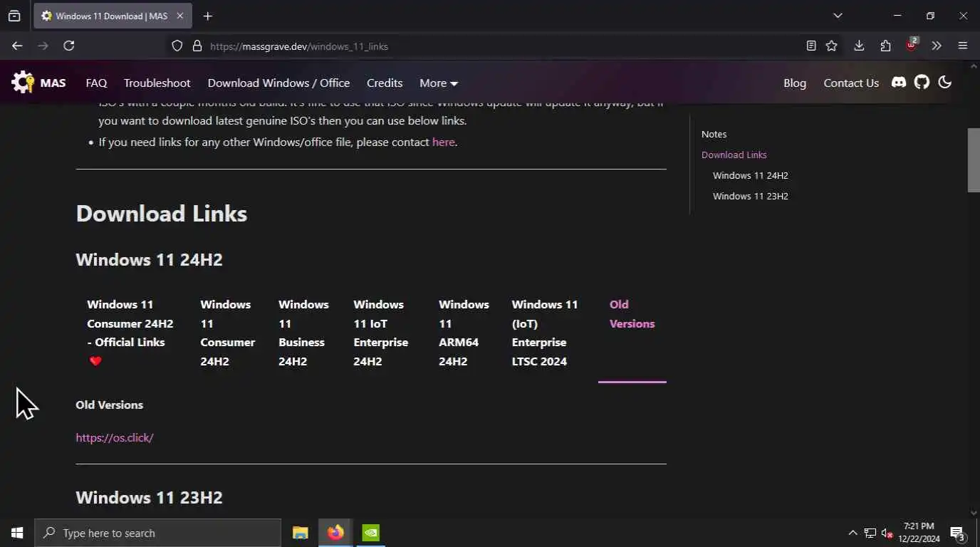Select the Windows 11 Business 24H2 tab

coord(305,333)
